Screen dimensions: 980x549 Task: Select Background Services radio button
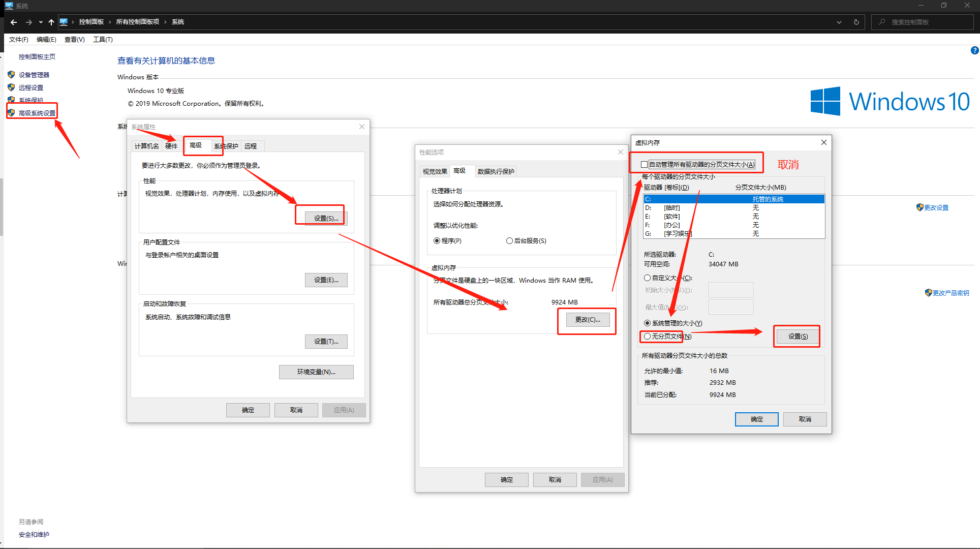pyautogui.click(x=509, y=241)
